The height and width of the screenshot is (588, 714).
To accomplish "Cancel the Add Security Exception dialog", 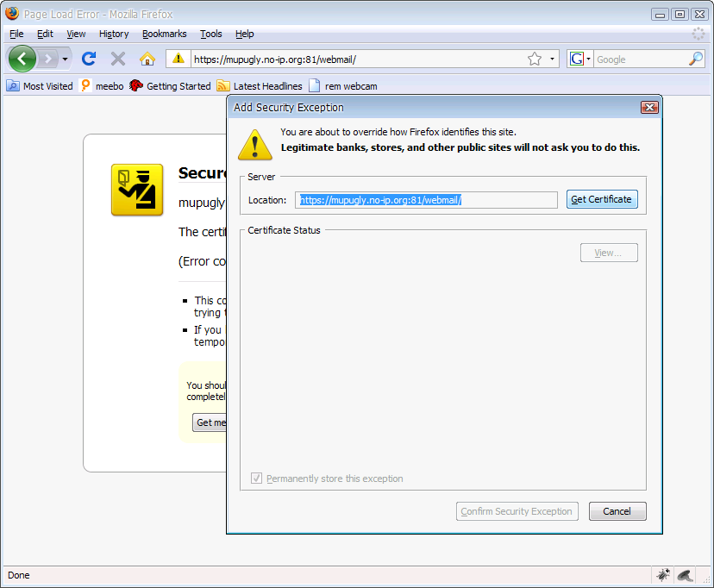I will tap(617, 511).
